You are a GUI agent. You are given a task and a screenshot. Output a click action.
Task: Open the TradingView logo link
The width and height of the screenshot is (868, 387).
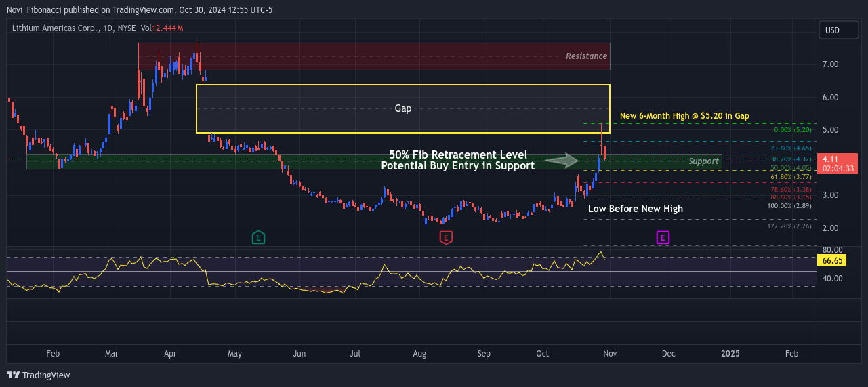point(39,375)
